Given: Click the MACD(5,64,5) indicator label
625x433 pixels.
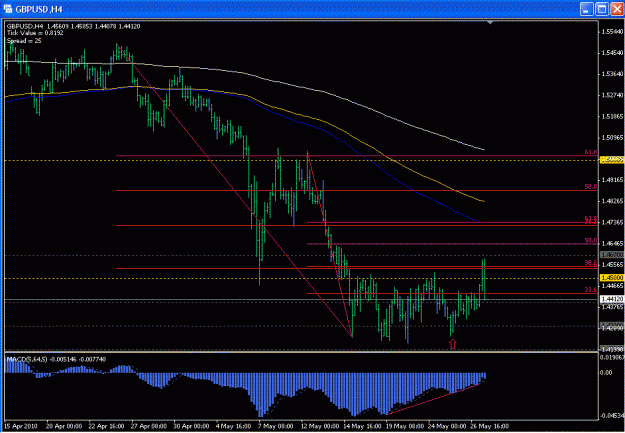Looking at the screenshot, I should (x=56, y=359).
